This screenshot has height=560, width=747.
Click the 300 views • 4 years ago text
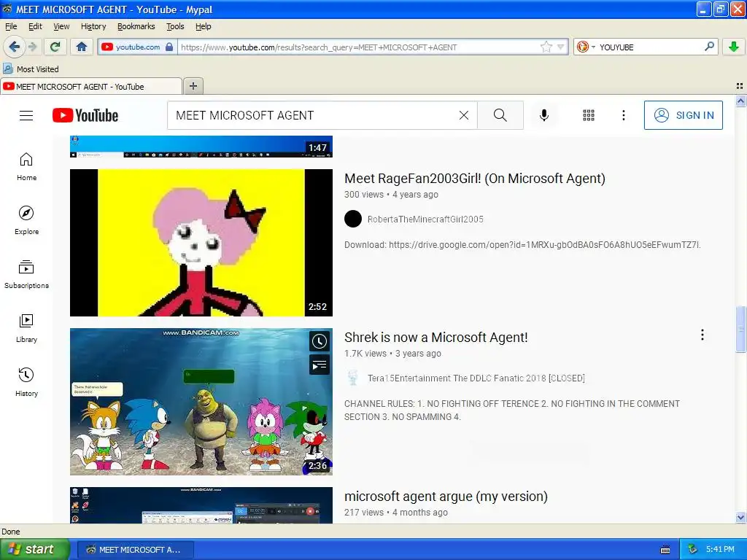click(391, 194)
